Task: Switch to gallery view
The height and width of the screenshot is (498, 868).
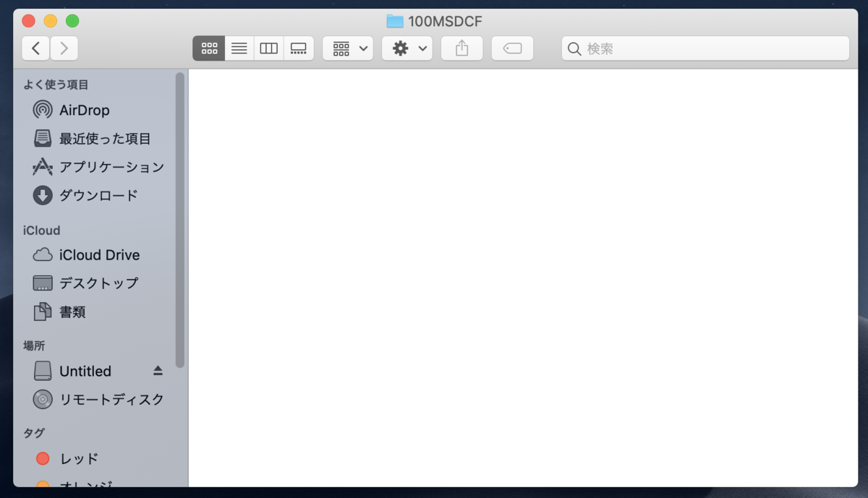Action: [x=299, y=48]
